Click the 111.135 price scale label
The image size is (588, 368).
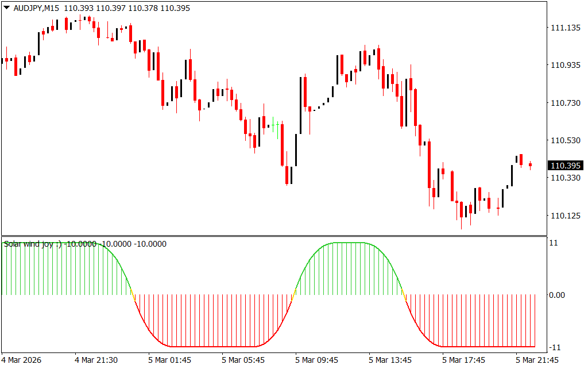[x=564, y=28]
